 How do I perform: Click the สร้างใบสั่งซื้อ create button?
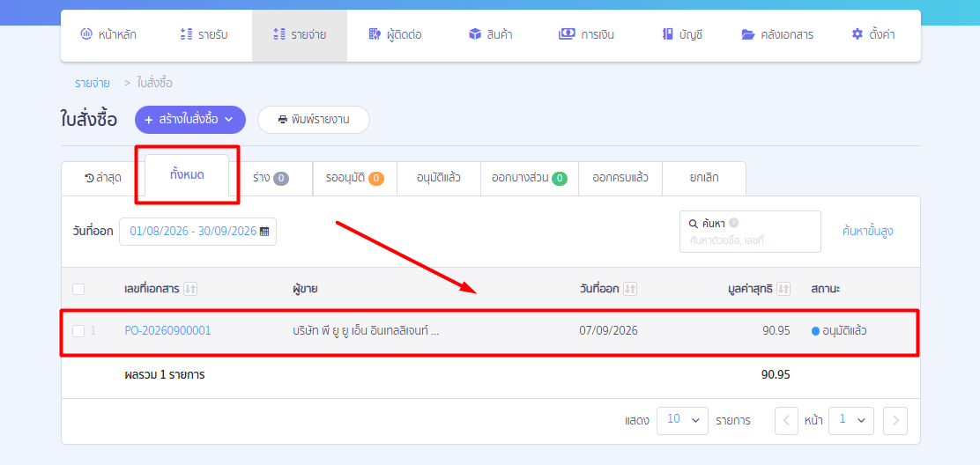[190, 120]
